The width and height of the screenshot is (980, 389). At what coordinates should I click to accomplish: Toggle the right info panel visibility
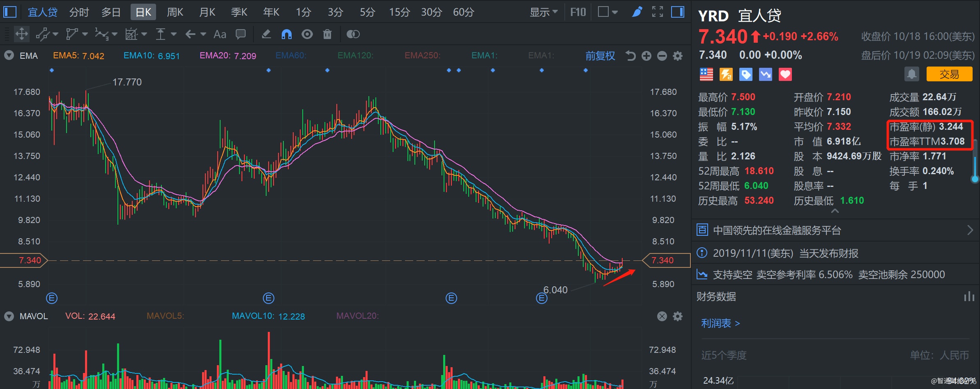(678, 12)
